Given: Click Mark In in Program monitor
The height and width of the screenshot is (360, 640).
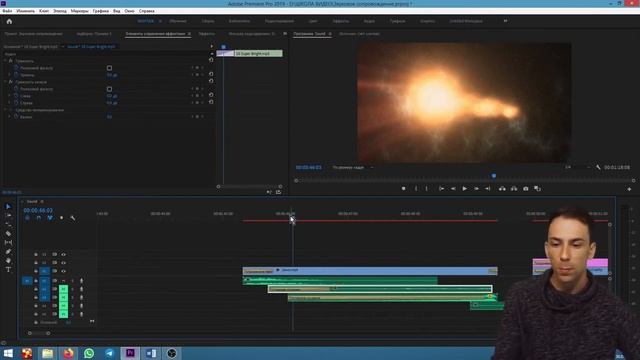Looking at the screenshot, I should click(x=416, y=189).
